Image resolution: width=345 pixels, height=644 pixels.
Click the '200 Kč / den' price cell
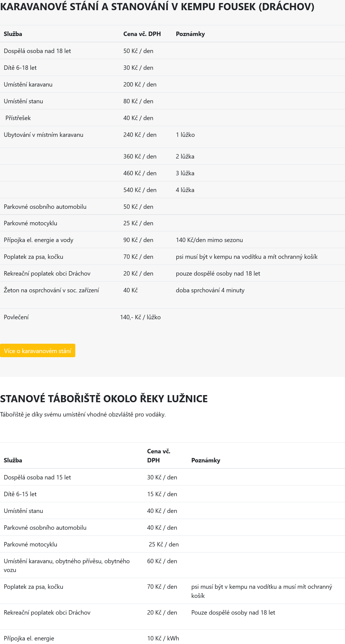pyautogui.click(x=140, y=84)
